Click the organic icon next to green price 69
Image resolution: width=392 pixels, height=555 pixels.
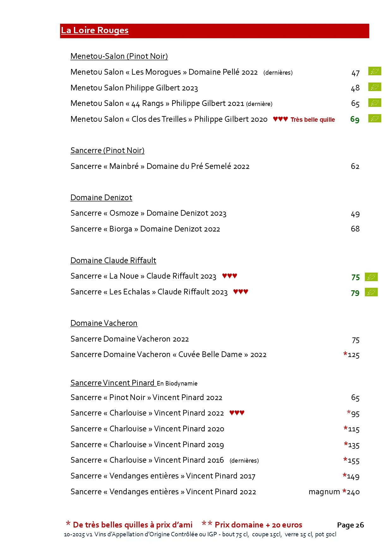[375, 119]
